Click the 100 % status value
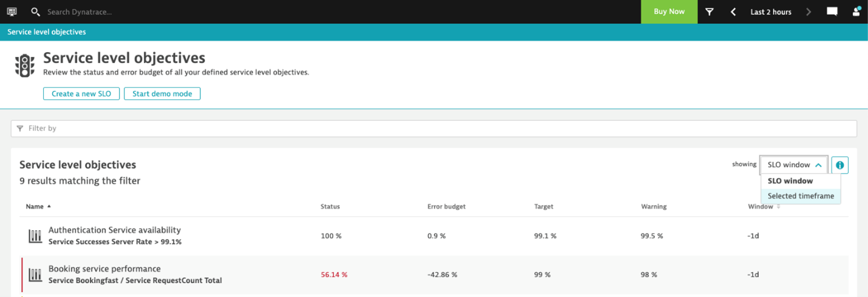868x297 pixels. click(x=331, y=236)
